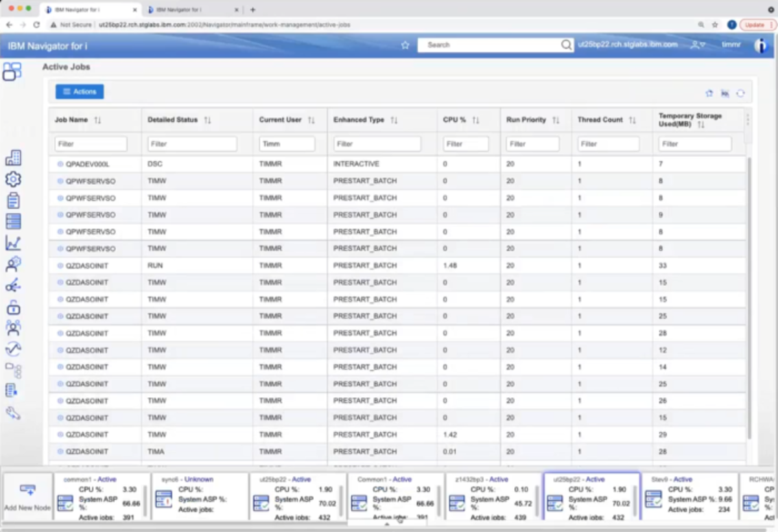Click the RUN detailed status cell

click(155, 266)
